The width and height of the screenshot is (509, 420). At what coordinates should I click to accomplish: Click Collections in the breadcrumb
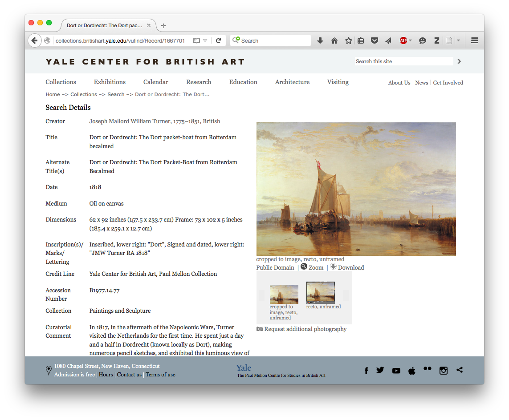click(83, 94)
